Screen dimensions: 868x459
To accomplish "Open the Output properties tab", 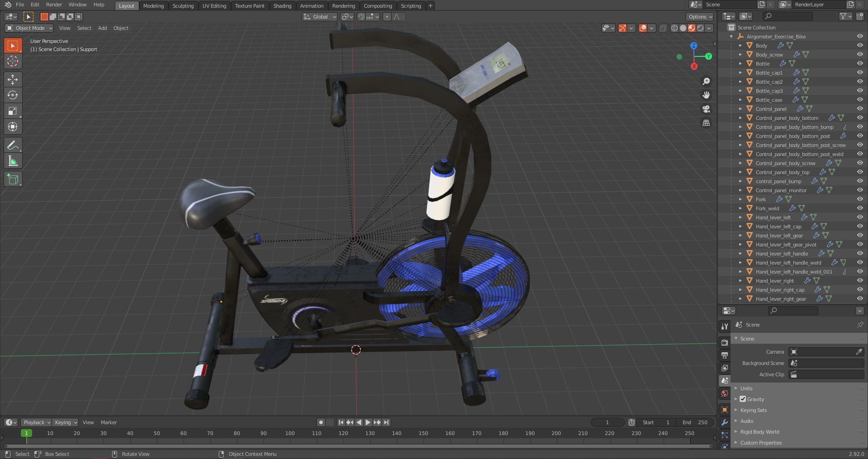I will [725, 355].
